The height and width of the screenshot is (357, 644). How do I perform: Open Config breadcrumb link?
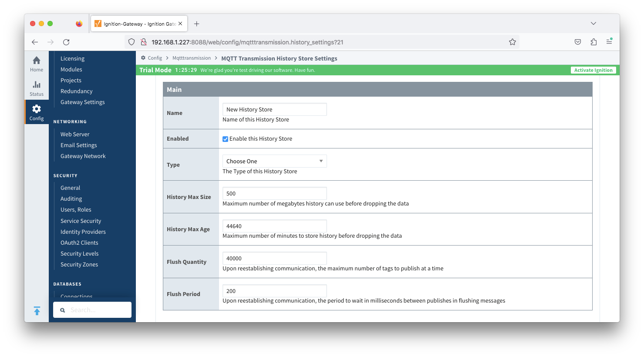click(x=155, y=58)
